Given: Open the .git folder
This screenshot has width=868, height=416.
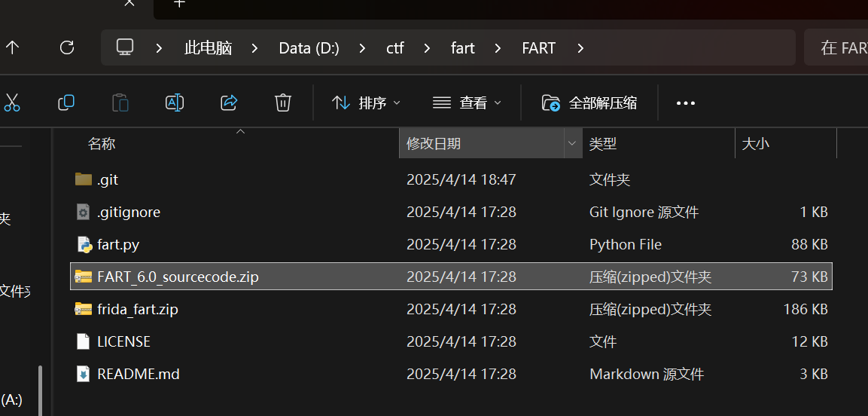Looking at the screenshot, I should [x=108, y=179].
